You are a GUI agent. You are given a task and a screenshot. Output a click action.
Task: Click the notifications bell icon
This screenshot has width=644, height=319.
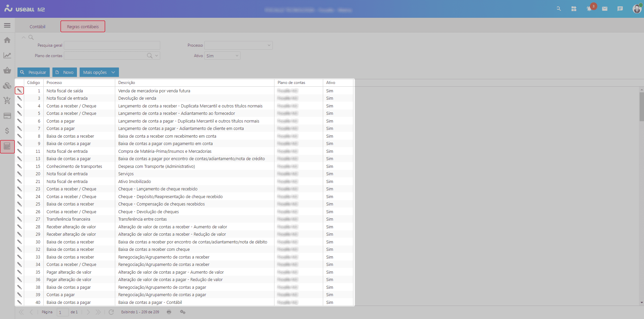tap(589, 9)
